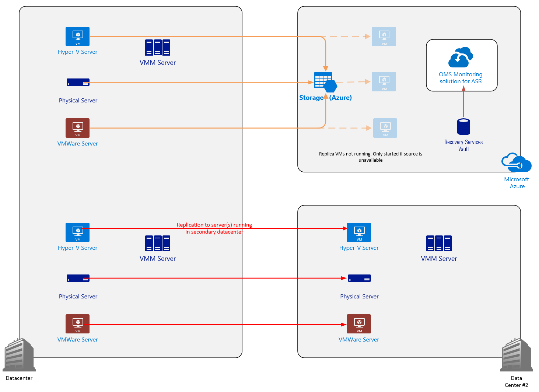Select the 'Data Center #2' caption
The height and width of the screenshot is (392, 539).
click(x=517, y=381)
